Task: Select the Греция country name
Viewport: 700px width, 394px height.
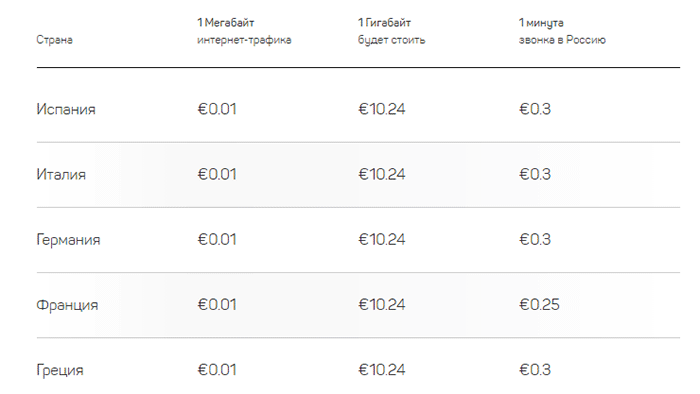Action: click(x=60, y=370)
